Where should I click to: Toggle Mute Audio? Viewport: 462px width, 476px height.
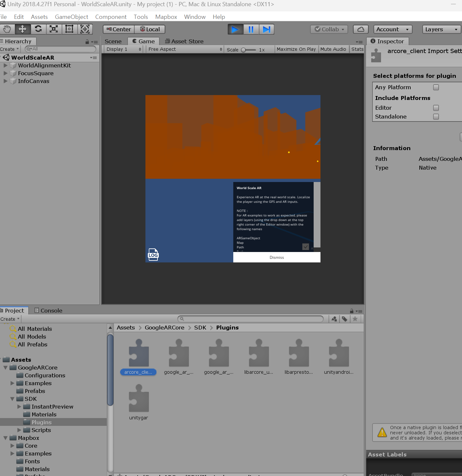coord(333,49)
